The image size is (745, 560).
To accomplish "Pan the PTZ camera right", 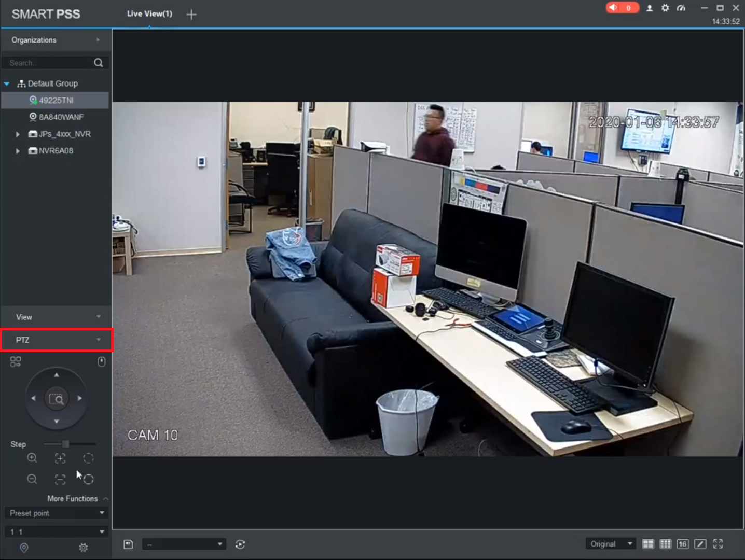I will coord(79,398).
